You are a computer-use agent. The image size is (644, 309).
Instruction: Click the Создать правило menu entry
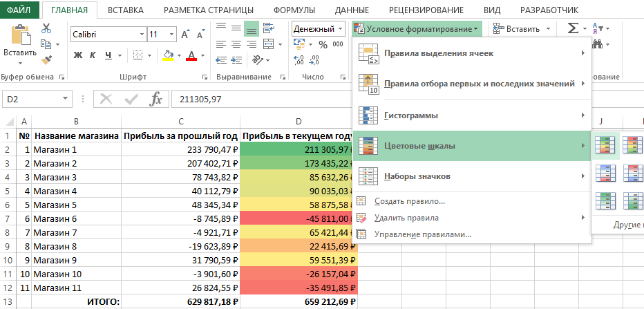[x=409, y=201]
